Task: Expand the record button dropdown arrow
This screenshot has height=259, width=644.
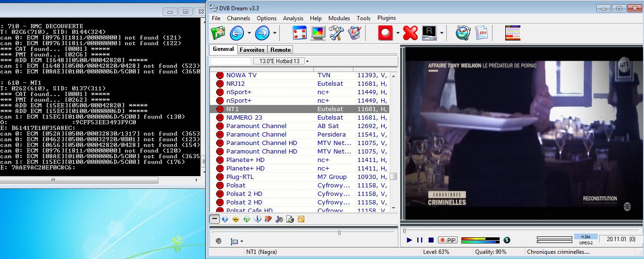Action: (x=397, y=33)
